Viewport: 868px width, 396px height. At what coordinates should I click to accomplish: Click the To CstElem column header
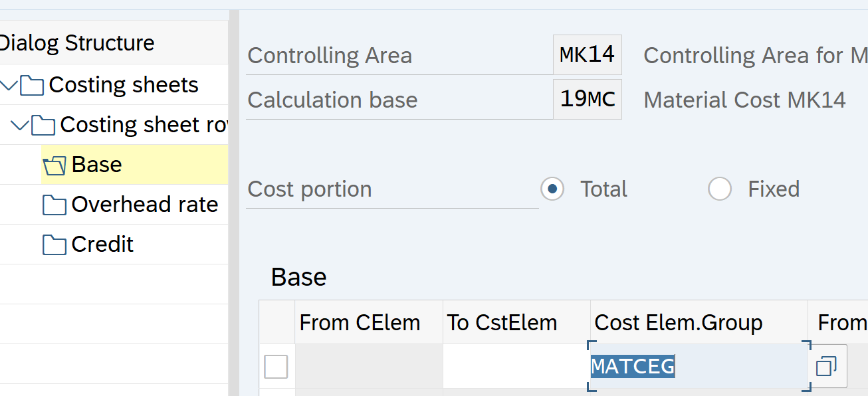pos(502,323)
